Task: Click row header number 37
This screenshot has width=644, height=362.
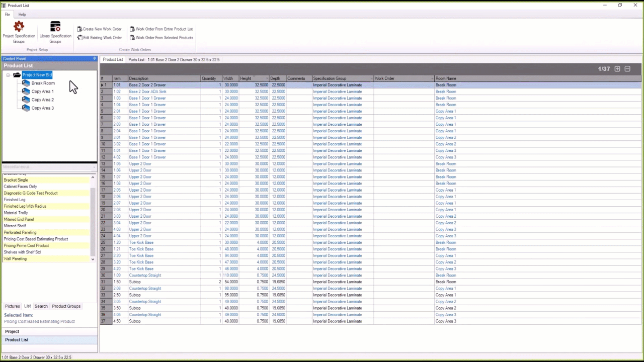Action: coord(106,321)
